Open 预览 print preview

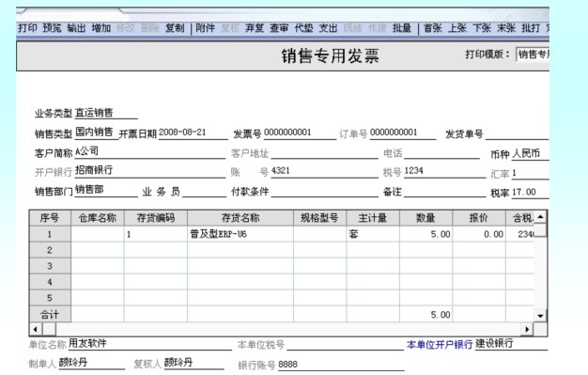tap(52, 28)
